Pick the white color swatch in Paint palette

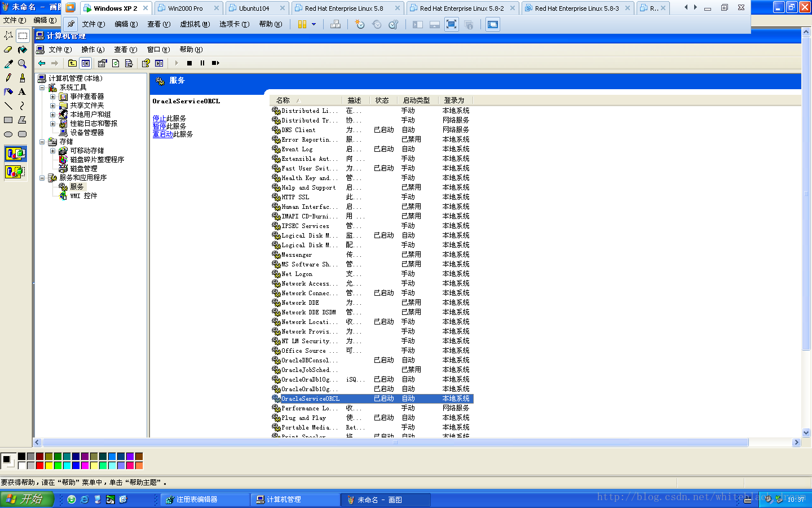[x=21, y=466]
